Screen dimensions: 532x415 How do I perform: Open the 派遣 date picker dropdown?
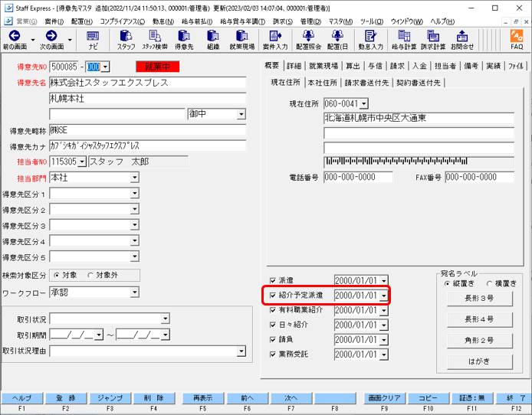[x=384, y=280]
